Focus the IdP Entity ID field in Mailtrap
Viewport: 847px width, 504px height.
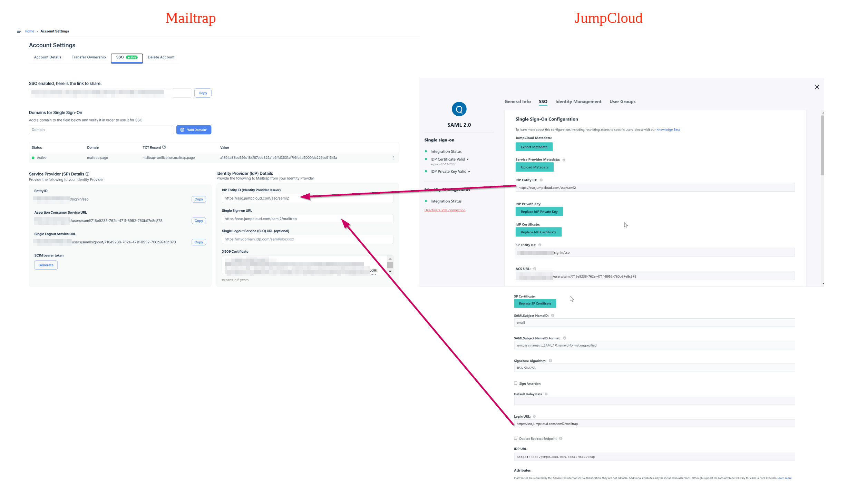tap(307, 198)
